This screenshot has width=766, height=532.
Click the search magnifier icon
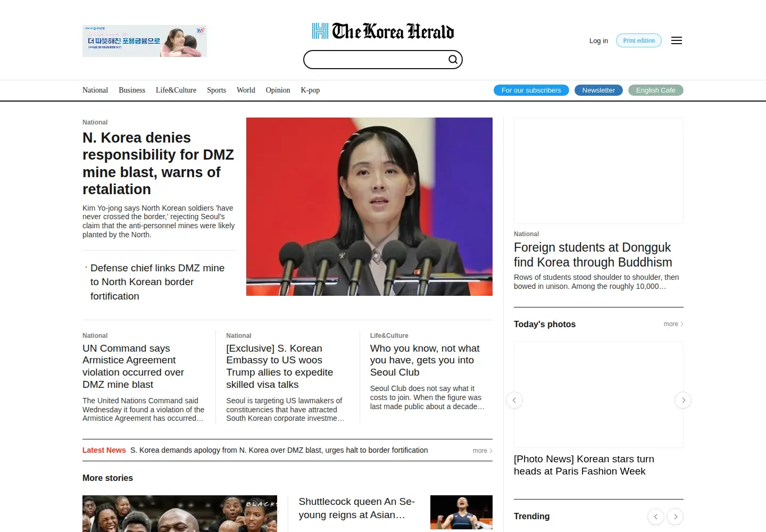453,60
